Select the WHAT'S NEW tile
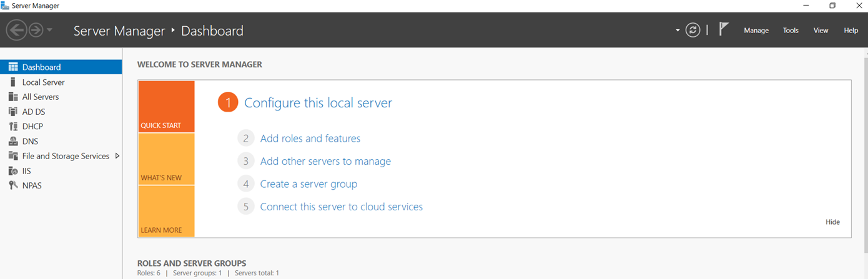 click(x=167, y=159)
